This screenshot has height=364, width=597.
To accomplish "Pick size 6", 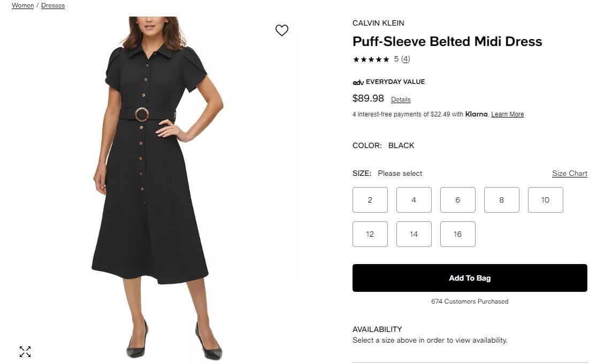I will click(457, 200).
